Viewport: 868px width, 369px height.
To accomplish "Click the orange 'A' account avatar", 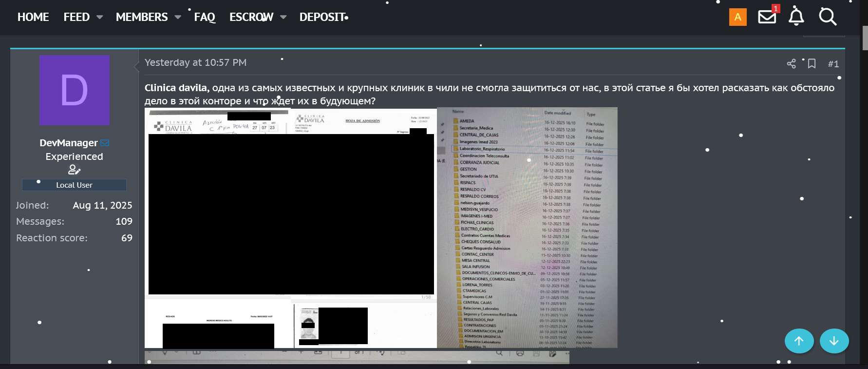I will [737, 17].
